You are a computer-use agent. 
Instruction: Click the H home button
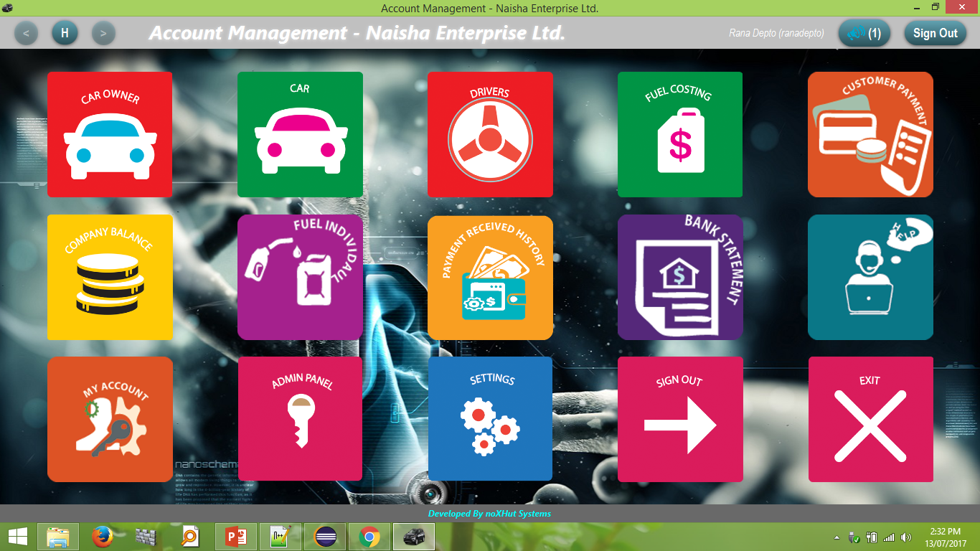point(65,33)
